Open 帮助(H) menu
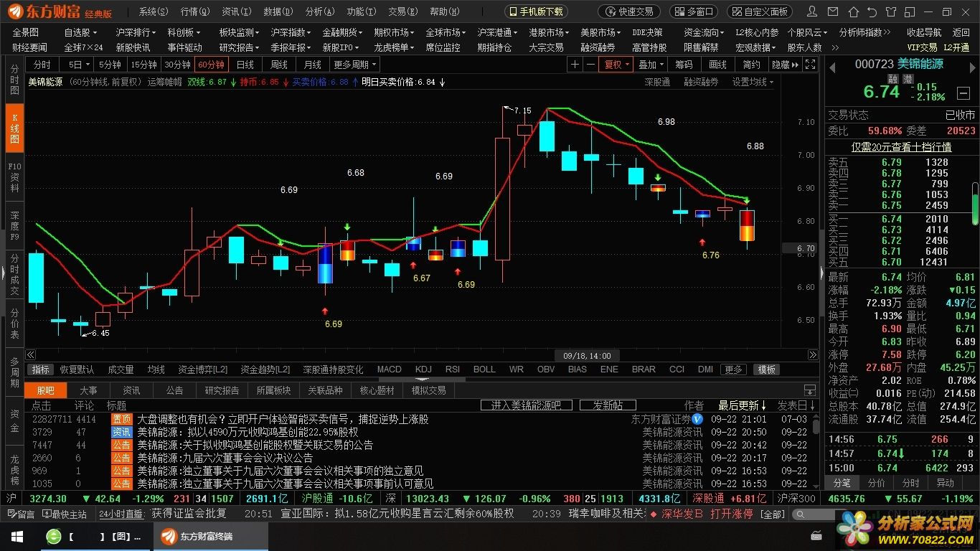Screen dimensions: 980x551 pos(445,11)
